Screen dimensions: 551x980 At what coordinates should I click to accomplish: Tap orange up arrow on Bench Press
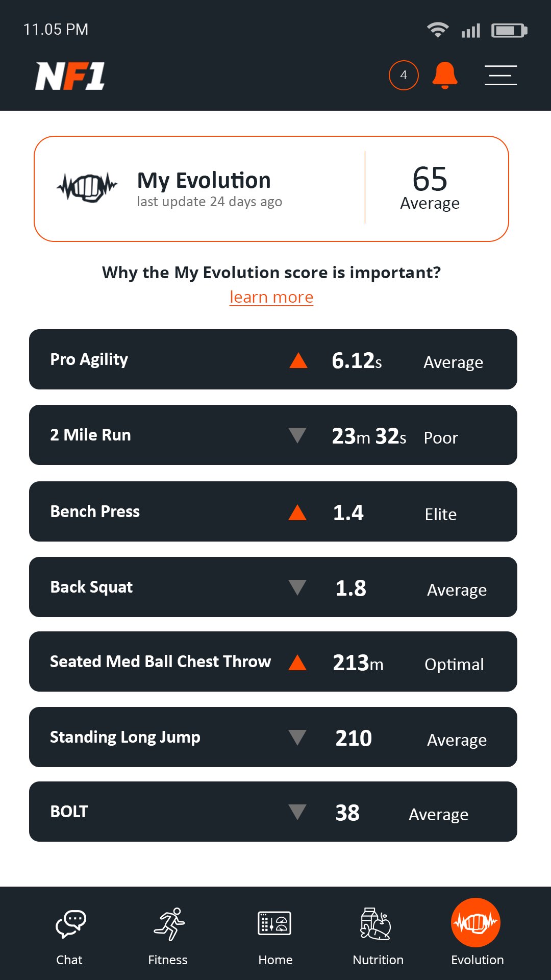tap(297, 512)
